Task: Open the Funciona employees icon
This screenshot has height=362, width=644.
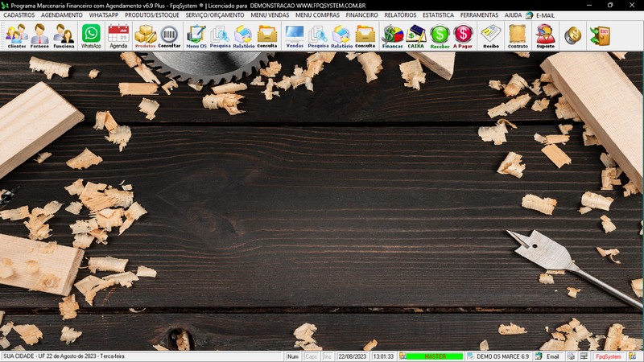Action: [x=64, y=36]
